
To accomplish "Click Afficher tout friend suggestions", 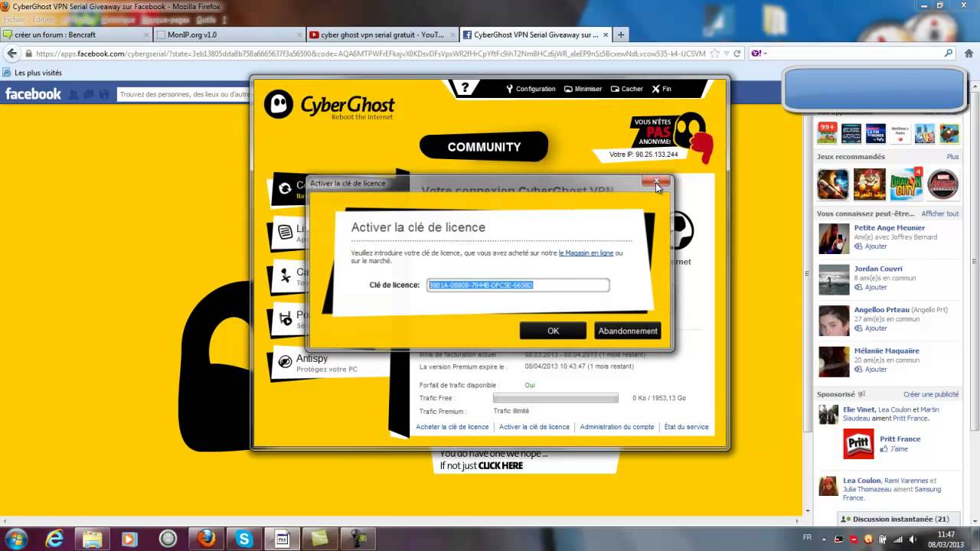I will [x=940, y=214].
